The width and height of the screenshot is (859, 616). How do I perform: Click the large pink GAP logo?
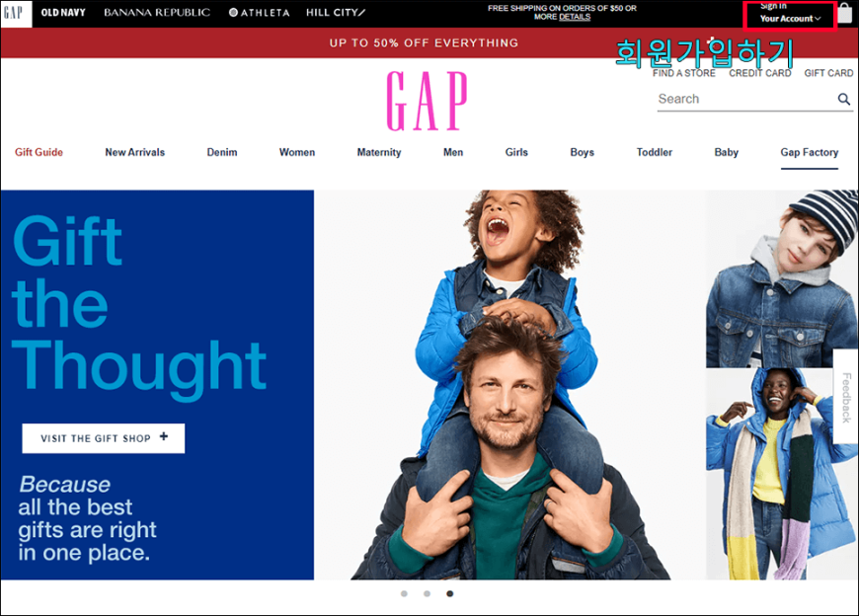[427, 101]
